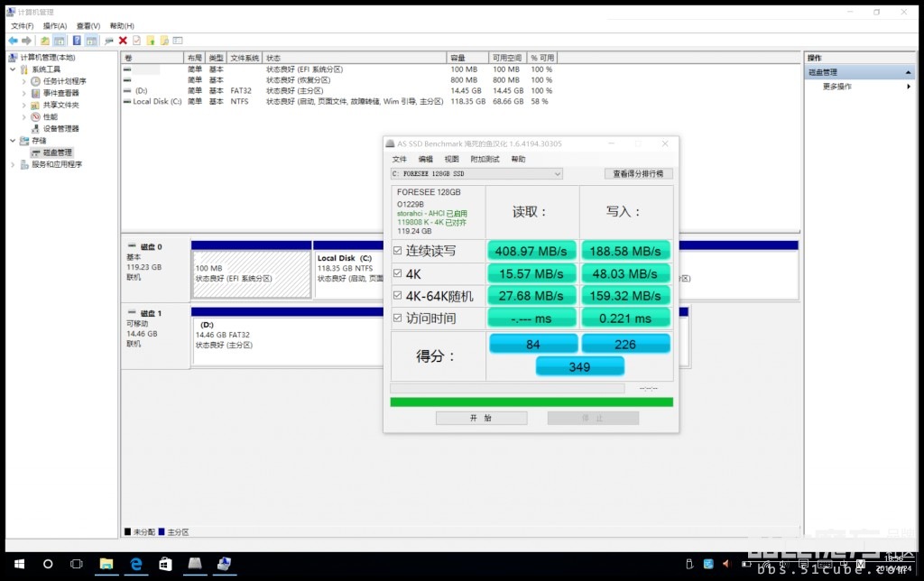Select the drive letter icon in disk toolbar
This screenshot has width=924, height=581.
click(108, 41)
